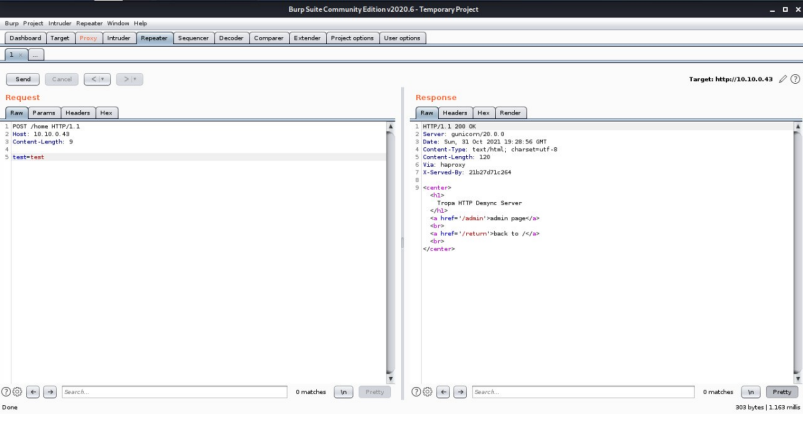Image resolution: width=803 pixels, height=421 pixels.
Task: Open the Render tab in Response
Action: 512,112
